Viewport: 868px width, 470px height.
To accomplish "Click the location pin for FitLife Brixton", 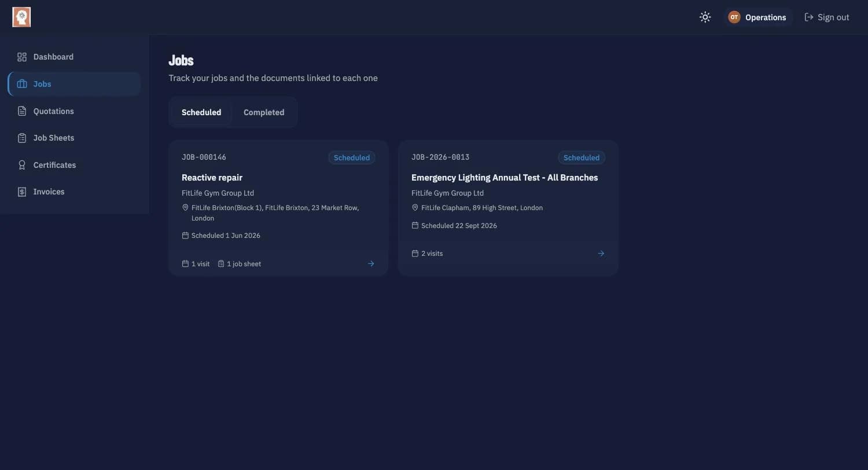I will 185,208.
